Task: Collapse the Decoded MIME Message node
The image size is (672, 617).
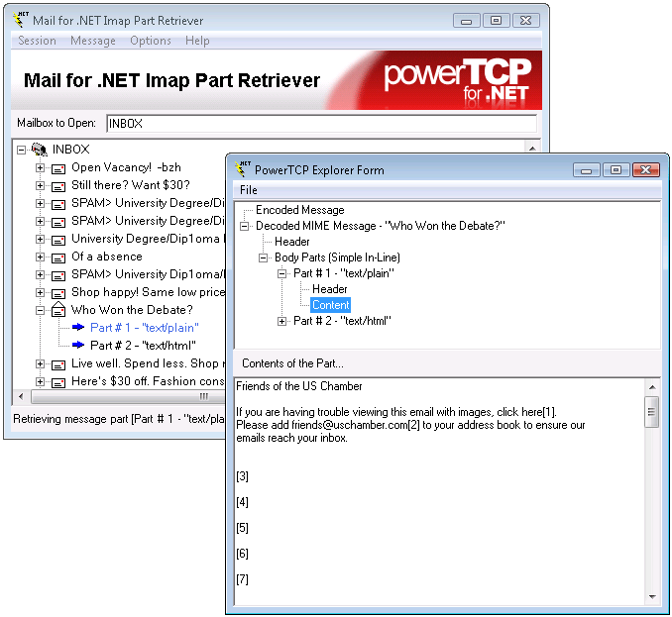Action: point(244,226)
